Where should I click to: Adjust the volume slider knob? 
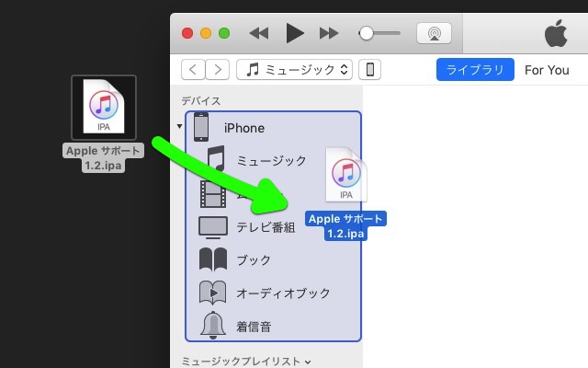coord(366,33)
